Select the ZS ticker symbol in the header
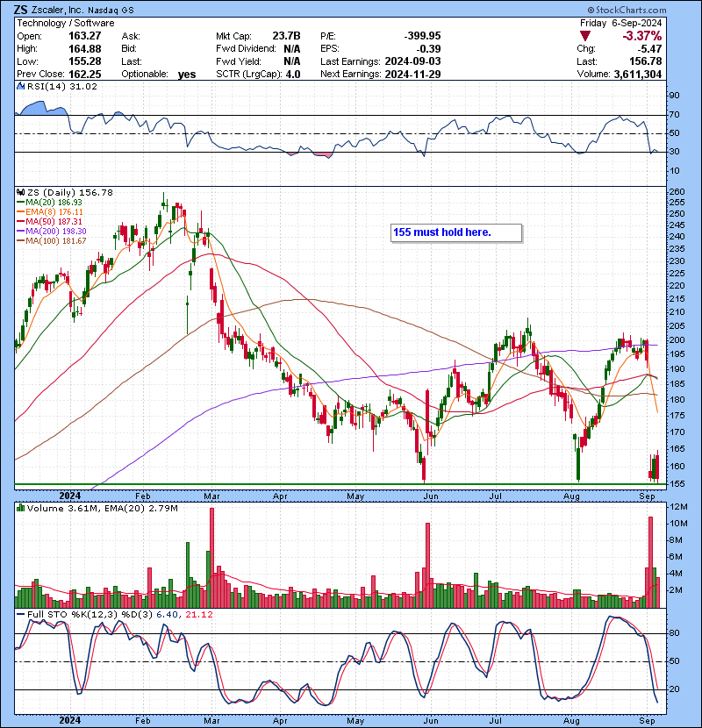The image size is (702, 728). tap(21, 10)
